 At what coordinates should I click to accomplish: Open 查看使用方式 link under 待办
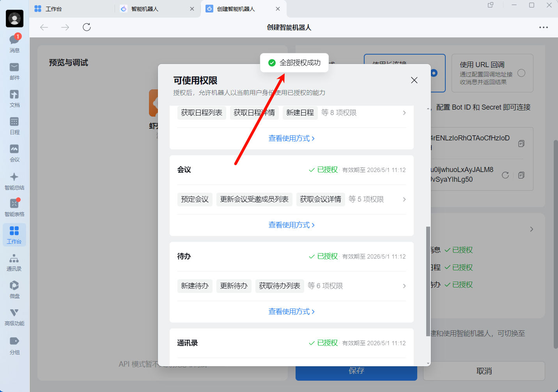tap(291, 312)
